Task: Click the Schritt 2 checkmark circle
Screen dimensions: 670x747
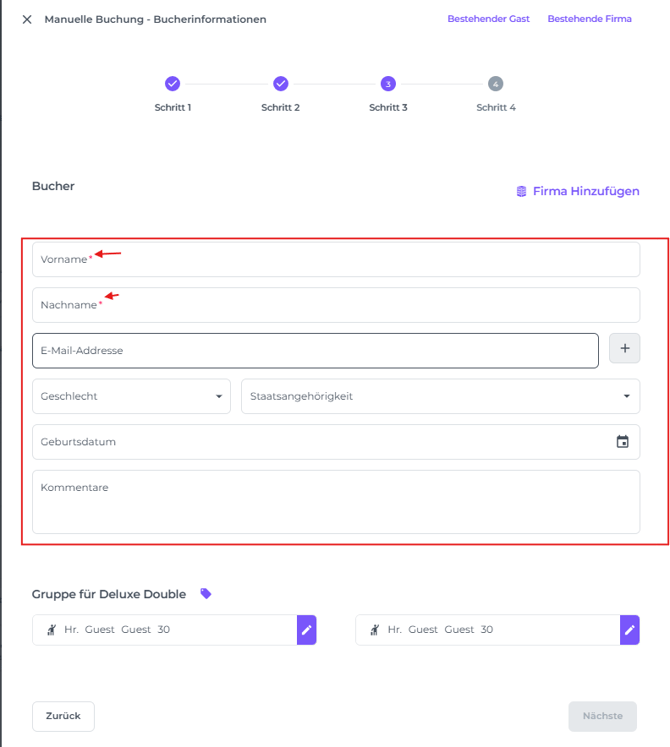Action: click(x=281, y=84)
